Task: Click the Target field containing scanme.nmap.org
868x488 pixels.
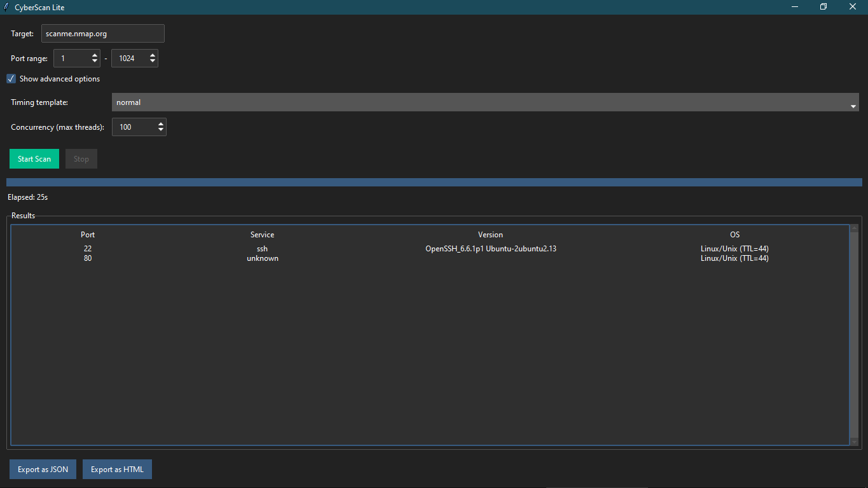Action: point(103,33)
